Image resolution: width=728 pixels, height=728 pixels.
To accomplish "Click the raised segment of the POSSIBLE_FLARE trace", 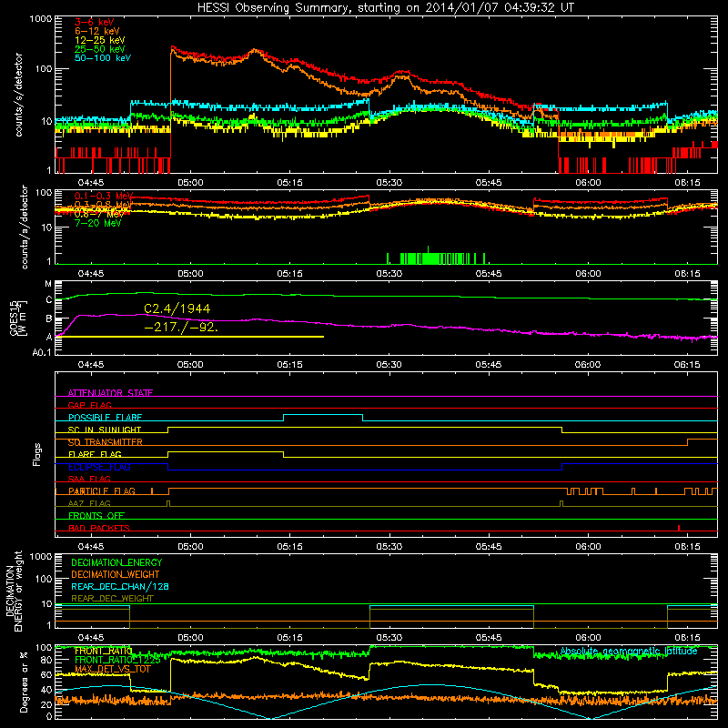I will point(323,415).
